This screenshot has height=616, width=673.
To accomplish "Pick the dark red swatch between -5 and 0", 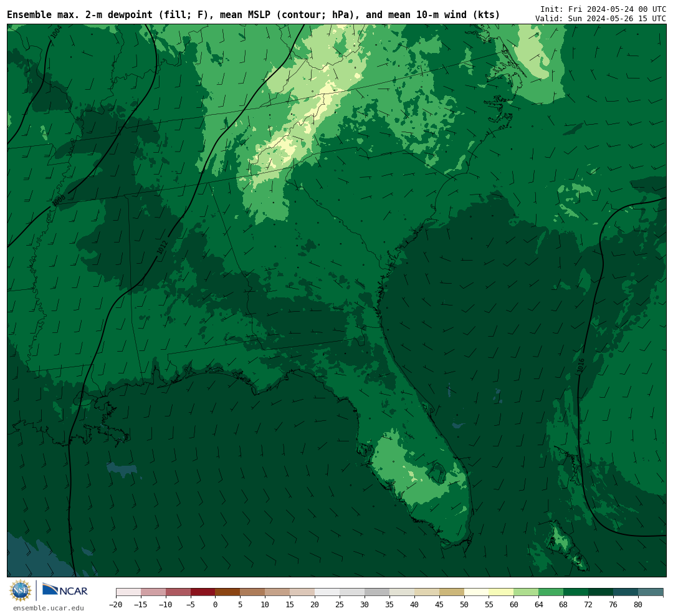I will 203,592.
